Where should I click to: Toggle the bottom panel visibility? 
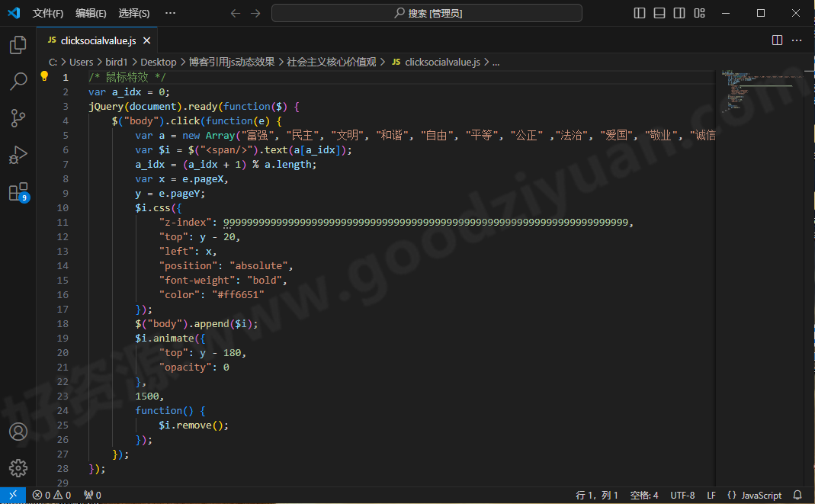659,12
